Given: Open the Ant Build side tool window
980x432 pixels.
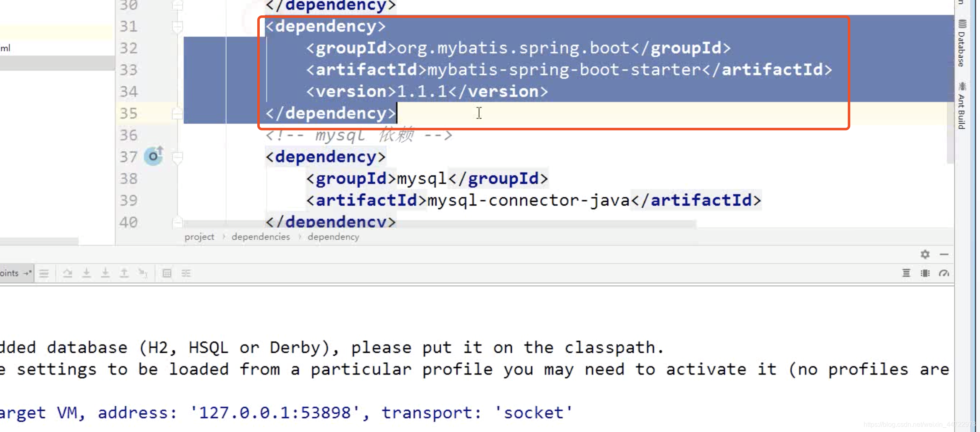Looking at the screenshot, I should (x=962, y=106).
